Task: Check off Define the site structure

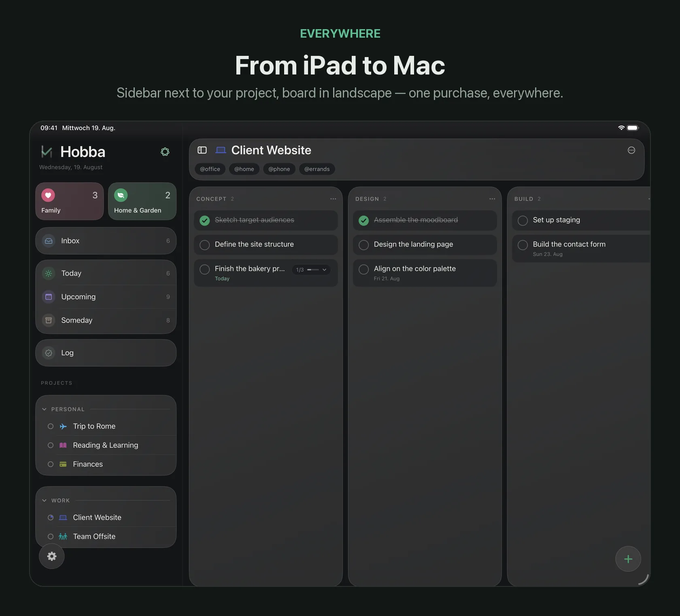Action: [x=205, y=245]
